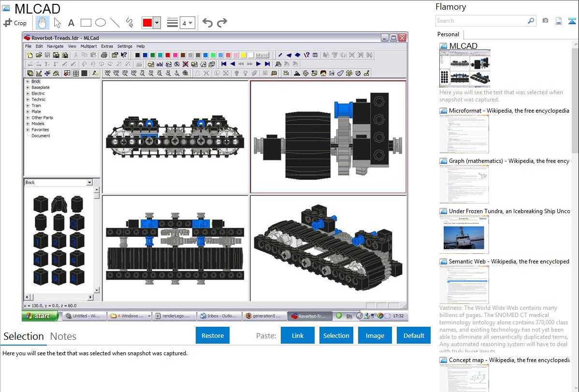Undo the last annotation
The image size is (579, 392).
point(207,23)
